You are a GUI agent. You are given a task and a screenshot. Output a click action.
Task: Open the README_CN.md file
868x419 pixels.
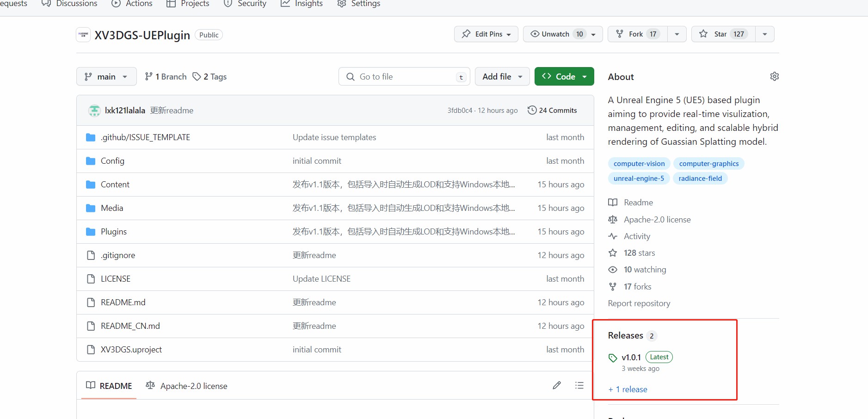click(x=130, y=326)
